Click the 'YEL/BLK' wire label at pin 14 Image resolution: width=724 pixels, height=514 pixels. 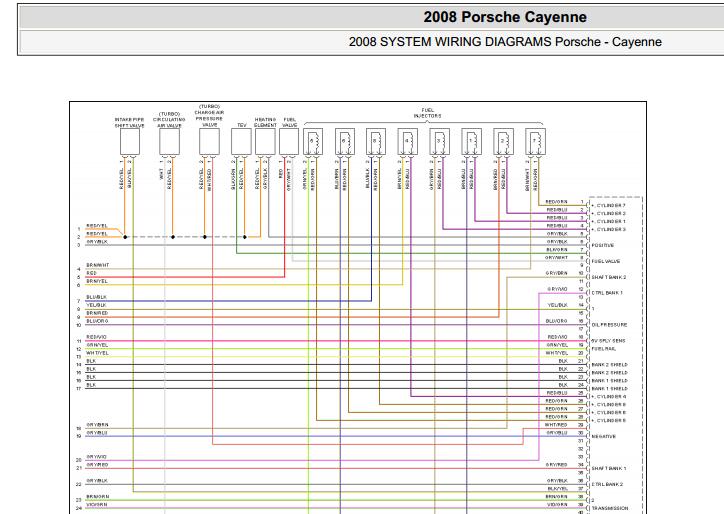point(557,305)
